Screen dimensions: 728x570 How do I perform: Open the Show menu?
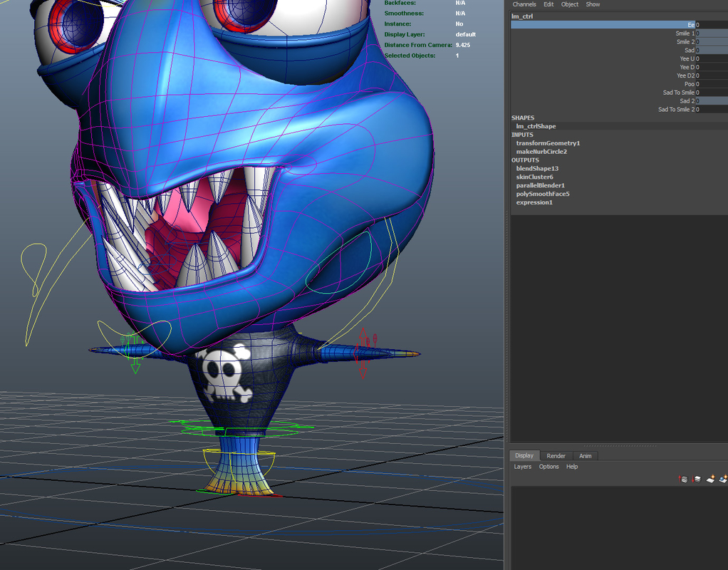point(593,4)
